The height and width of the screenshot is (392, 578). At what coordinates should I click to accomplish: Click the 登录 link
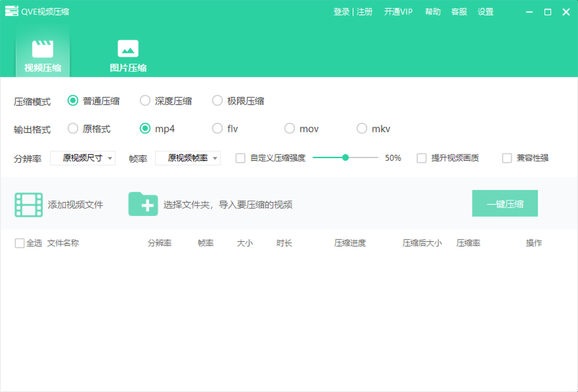[x=341, y=12]
